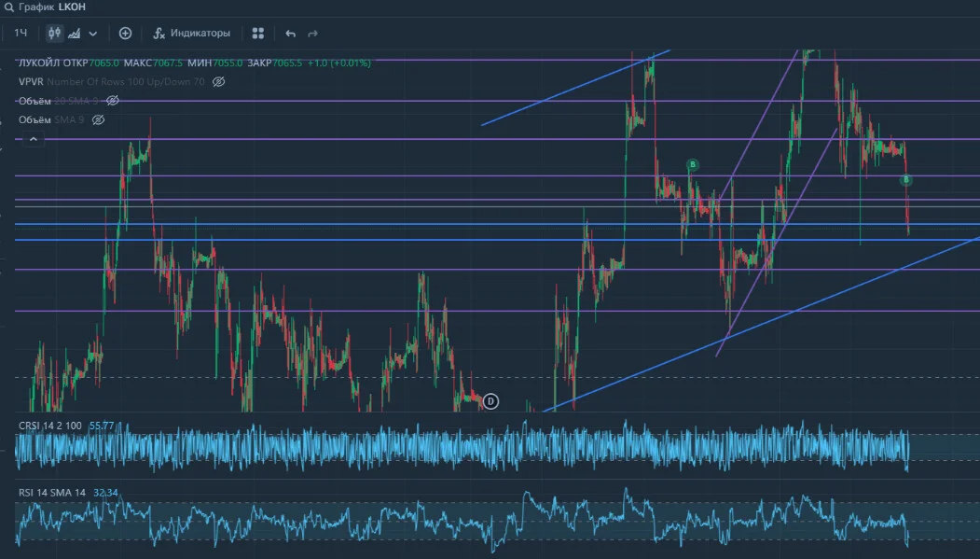Toggle the eye for Объём SMA 9

98,120
